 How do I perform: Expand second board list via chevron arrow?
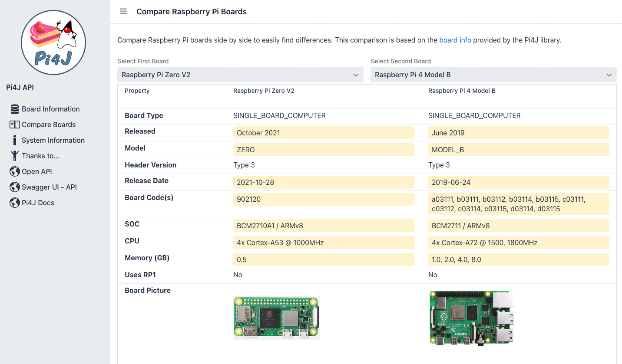pos(609,75)
